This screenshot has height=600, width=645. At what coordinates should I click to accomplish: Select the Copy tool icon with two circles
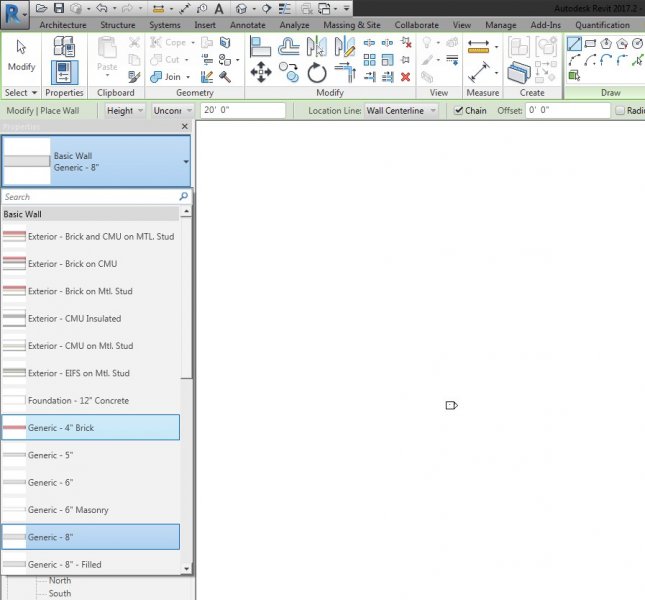coord(289,72)
